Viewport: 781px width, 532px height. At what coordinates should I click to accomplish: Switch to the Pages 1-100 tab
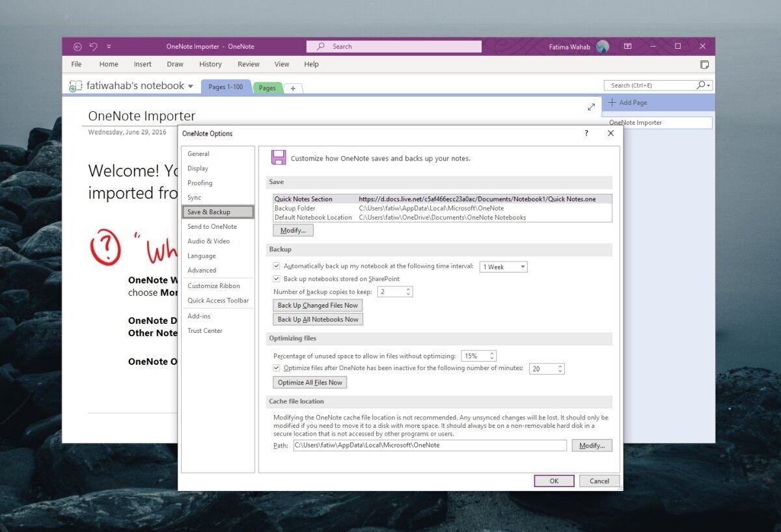[x=226, y=86]
